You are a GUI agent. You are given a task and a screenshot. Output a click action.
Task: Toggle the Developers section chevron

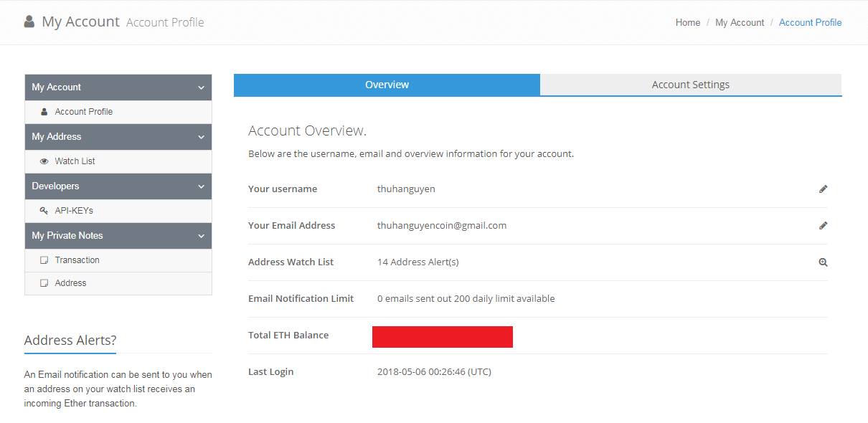click(x=201, y=186)
